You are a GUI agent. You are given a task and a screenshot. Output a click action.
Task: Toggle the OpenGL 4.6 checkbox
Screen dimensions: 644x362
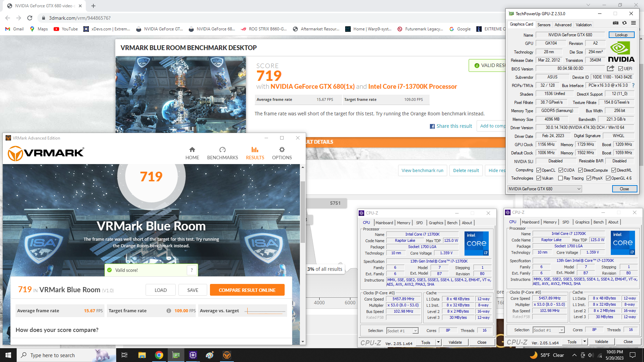pyautogui.click(x=608, y=178)
